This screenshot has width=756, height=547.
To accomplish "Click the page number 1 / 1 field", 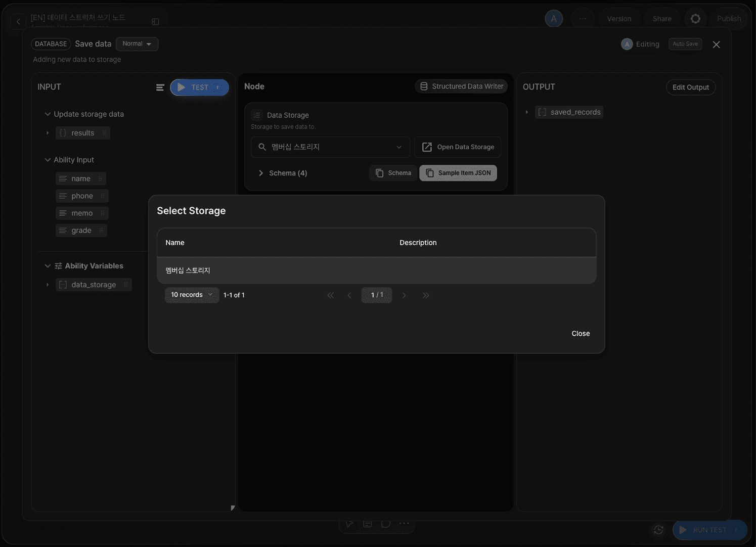I will coord(377,295).
